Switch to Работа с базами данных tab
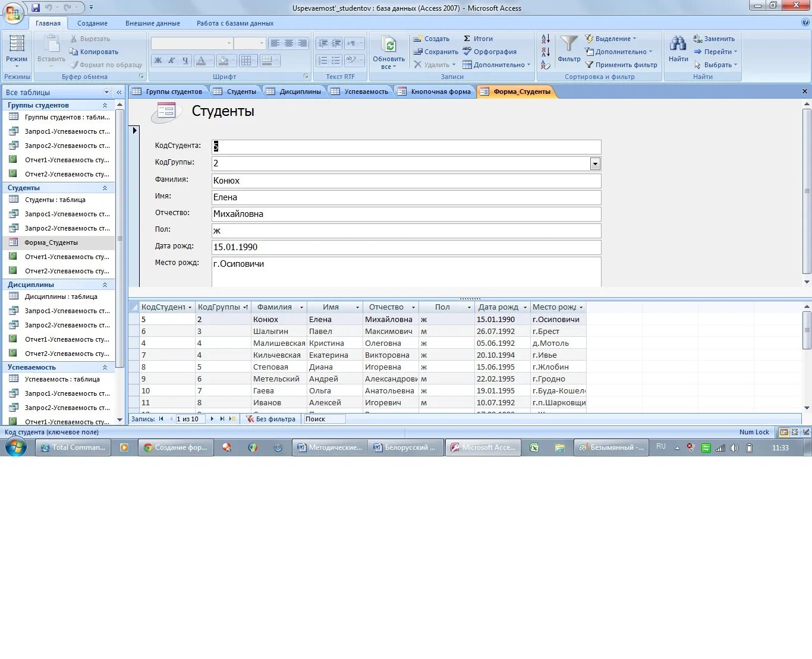812x659 pixels. pyautogui.click(x=235, y=23)
